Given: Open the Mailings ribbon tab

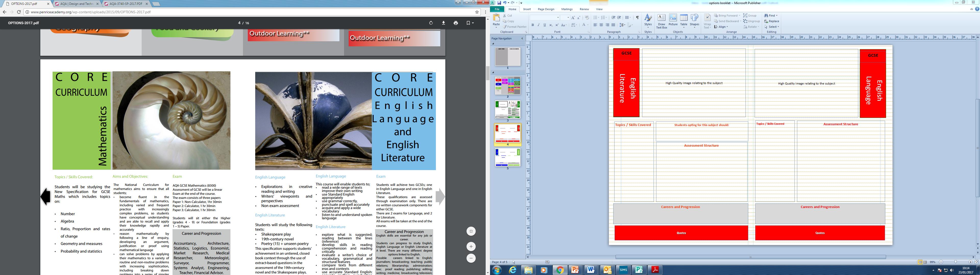Looking at the screenshot, I should pos(567,9).
